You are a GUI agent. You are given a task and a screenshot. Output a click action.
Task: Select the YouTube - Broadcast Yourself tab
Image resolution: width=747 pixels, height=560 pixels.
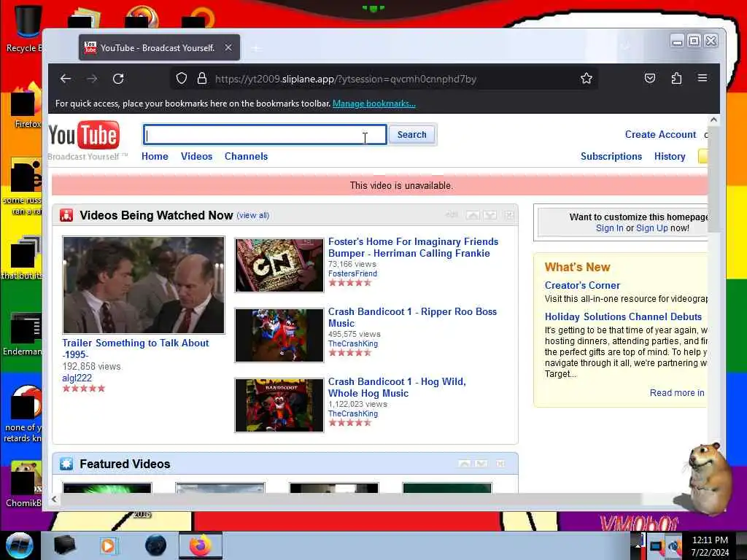click(x=159, y=47)
